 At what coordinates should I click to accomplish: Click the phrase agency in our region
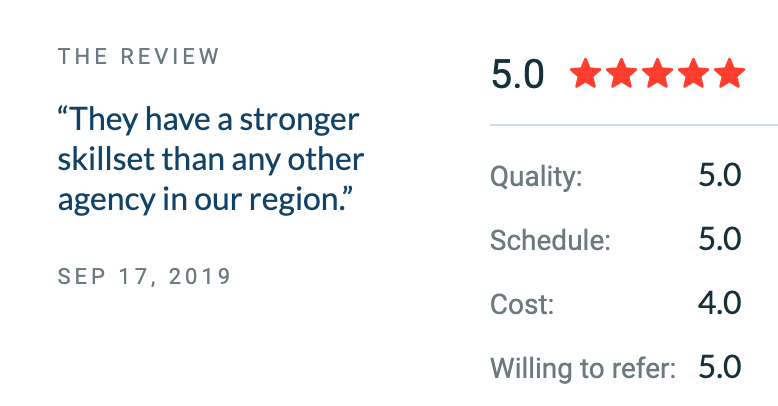point(201,201)
